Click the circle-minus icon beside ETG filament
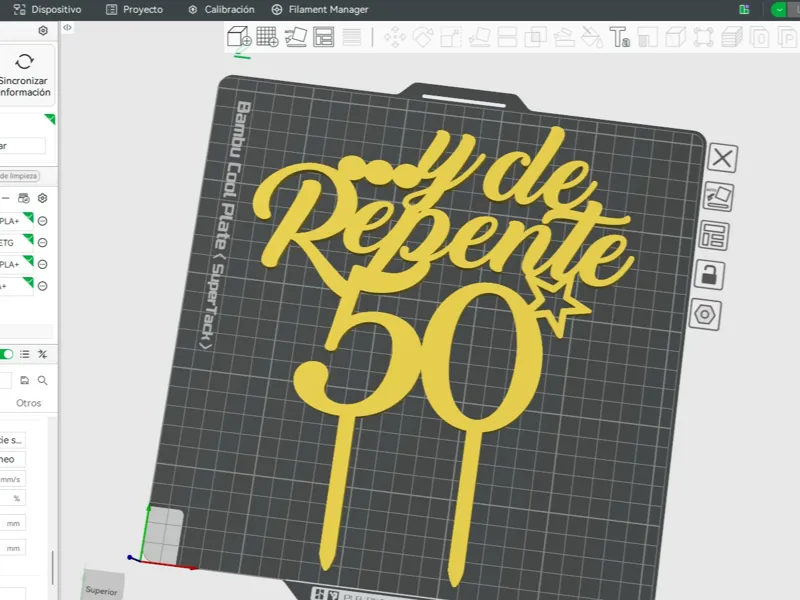This screenshot has height=600, width=800. coord(43,243)
